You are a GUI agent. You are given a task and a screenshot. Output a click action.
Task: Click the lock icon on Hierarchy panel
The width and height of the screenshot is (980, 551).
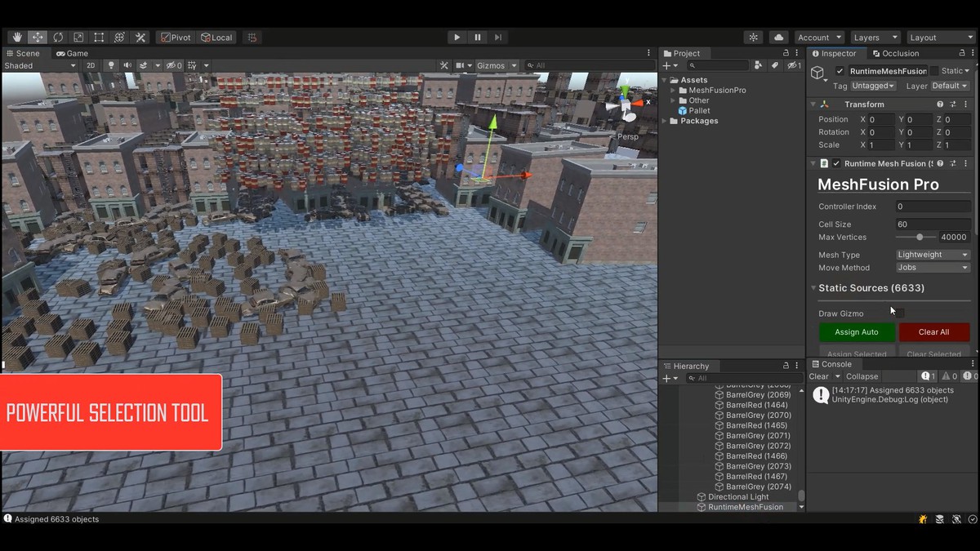(x=786, y=366)
